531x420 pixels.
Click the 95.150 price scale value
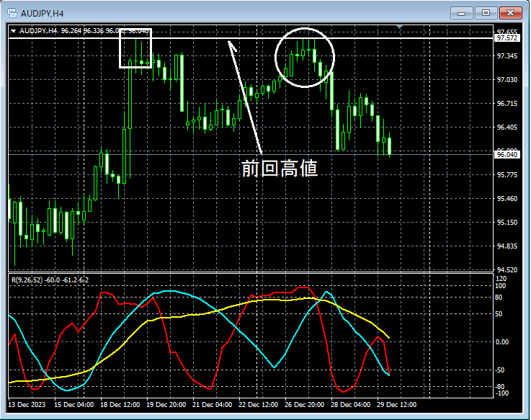(507, 222)
